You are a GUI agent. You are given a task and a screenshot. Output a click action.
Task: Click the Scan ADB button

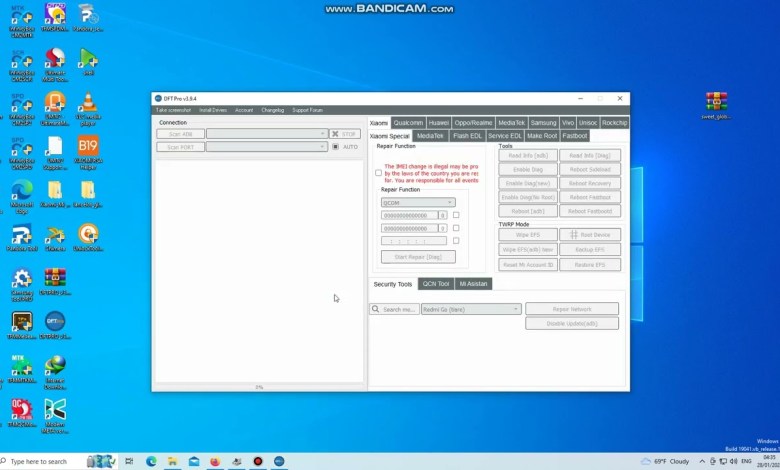click(x=181, y=134)
